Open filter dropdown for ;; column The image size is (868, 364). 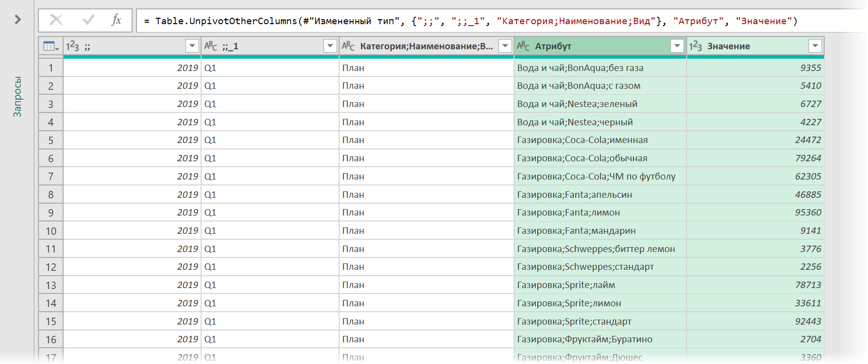[x=192, y=46]
